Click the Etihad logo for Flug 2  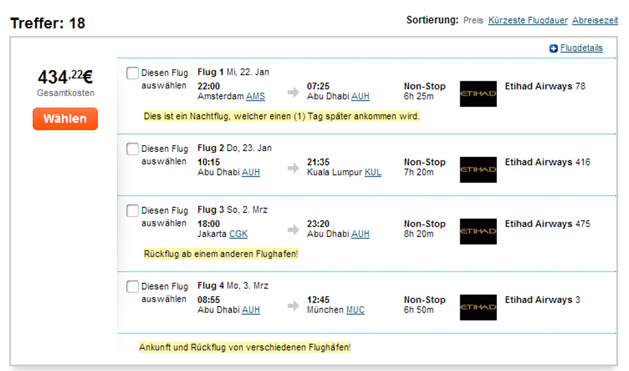coord(478,170)
